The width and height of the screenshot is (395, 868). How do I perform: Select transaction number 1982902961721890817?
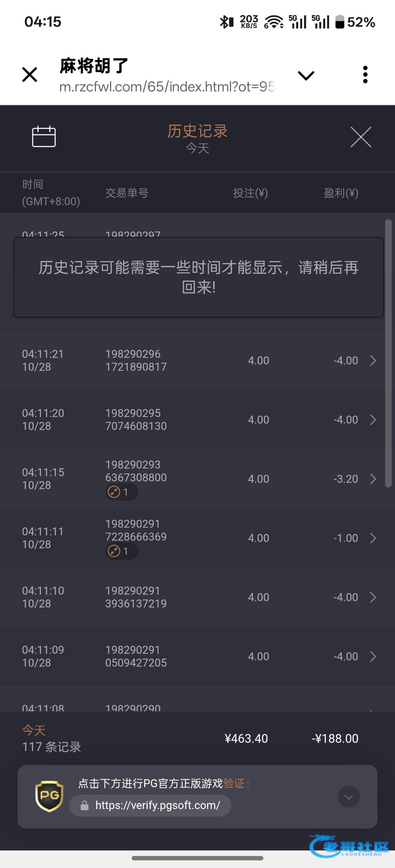click(x=136, y=361)
